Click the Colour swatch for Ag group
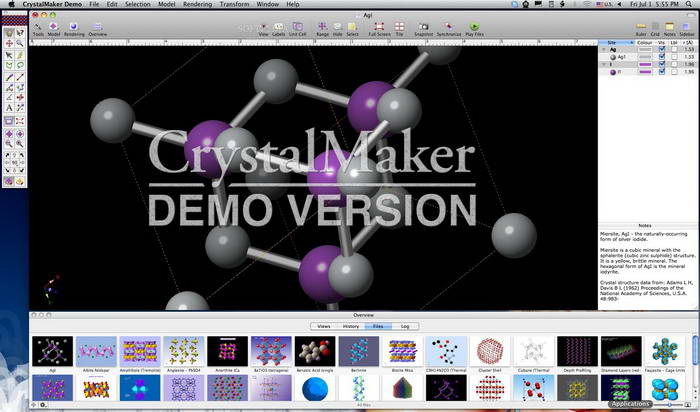The image size is (700, 412). pyautogui.click(x=645, y=50)
